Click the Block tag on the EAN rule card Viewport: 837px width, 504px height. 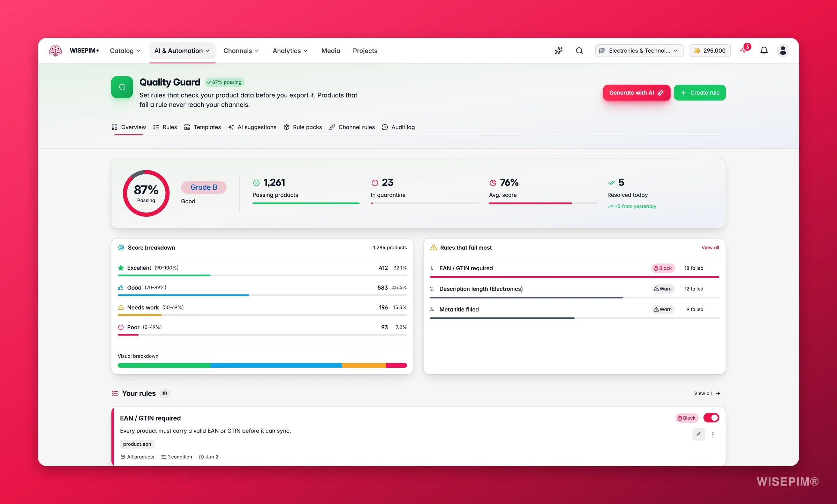(x=686, y=418)
